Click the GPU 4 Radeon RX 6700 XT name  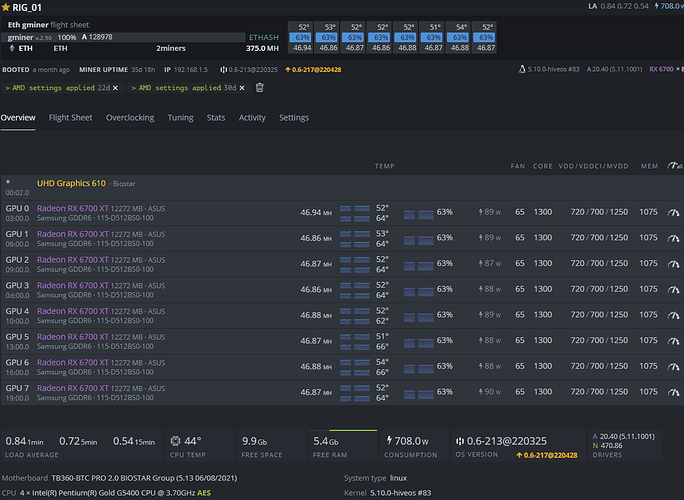pos(72,311)
